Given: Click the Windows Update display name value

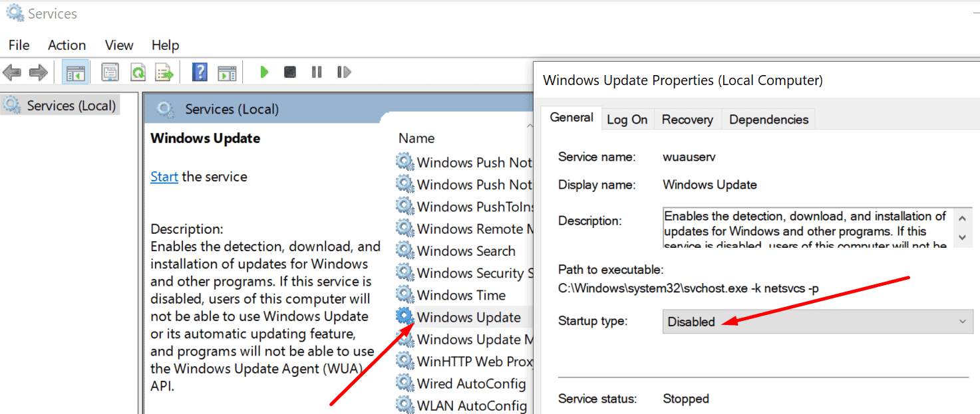Looking at the screenshot, I should tap(710, 185).
